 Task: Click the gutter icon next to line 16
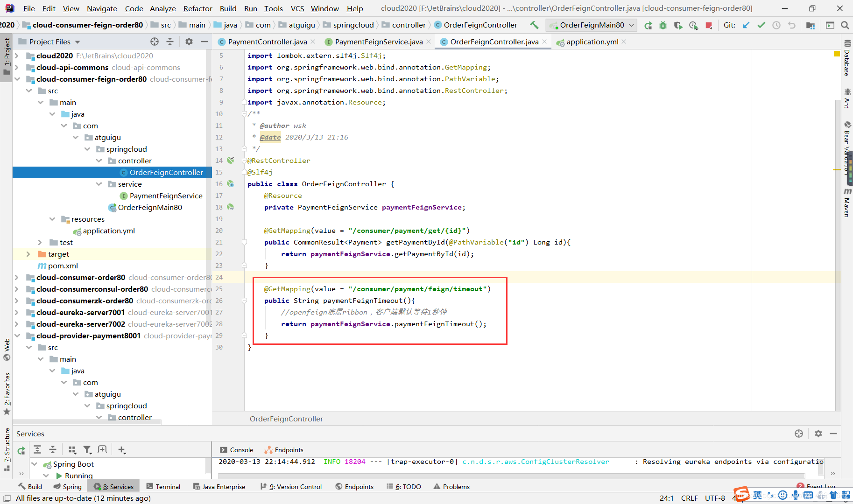point(231,183)
